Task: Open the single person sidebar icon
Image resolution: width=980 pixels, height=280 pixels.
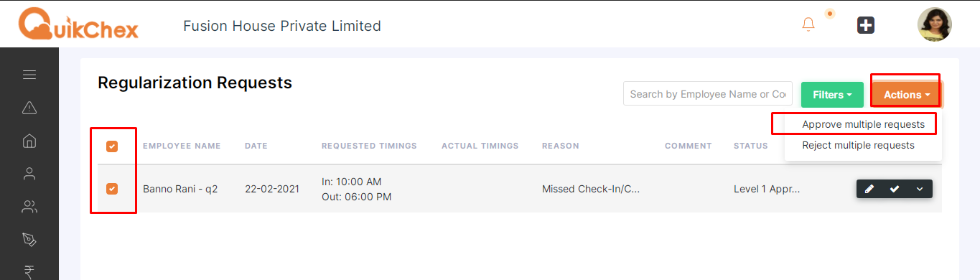Action: pos(29,174)
